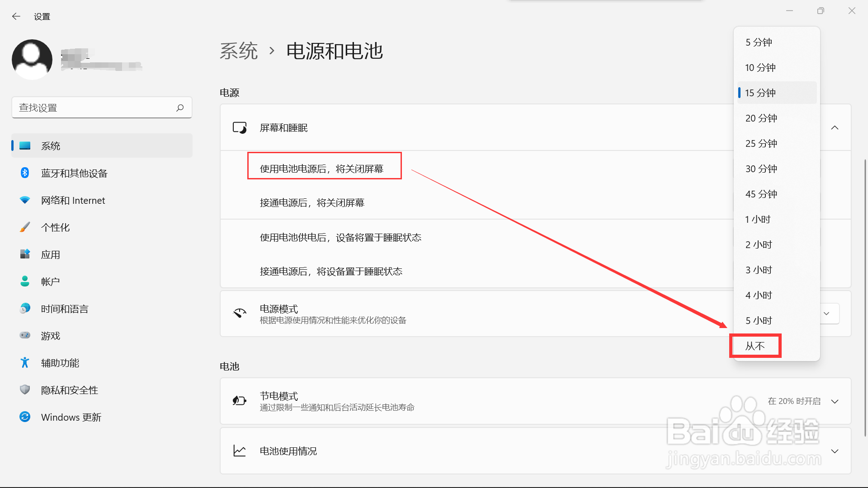Open Bluetooth and other devices settings
Screen dimensions: 868x488
coord(74,173)
